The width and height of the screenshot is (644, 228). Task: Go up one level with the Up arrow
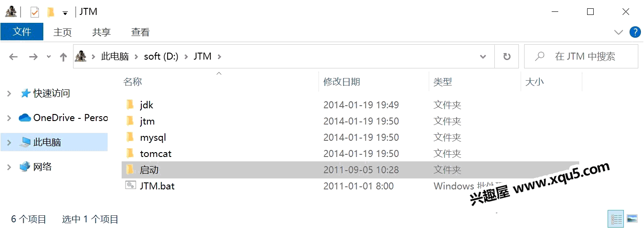coord(63,57)
